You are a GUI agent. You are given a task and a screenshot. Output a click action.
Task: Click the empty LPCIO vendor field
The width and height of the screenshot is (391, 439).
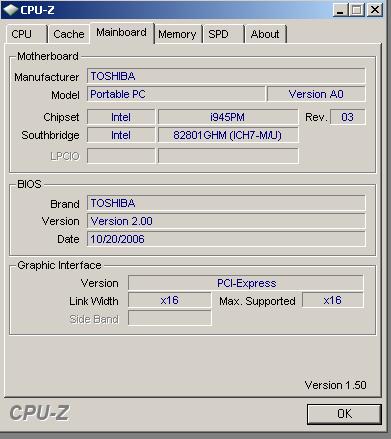tap(121, 156)
